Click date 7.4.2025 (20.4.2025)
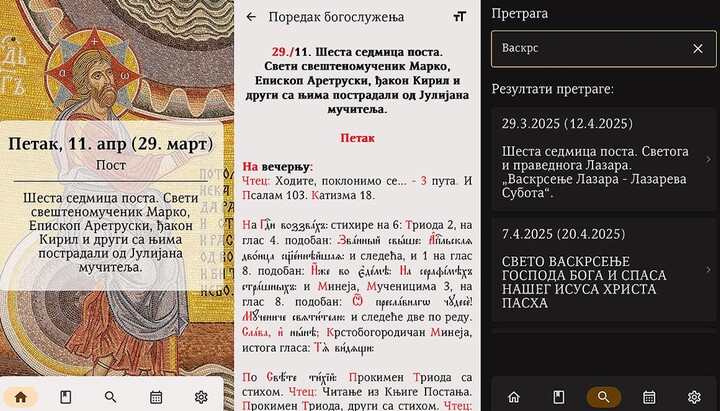The image size is (720, 411). click(563, 234)
